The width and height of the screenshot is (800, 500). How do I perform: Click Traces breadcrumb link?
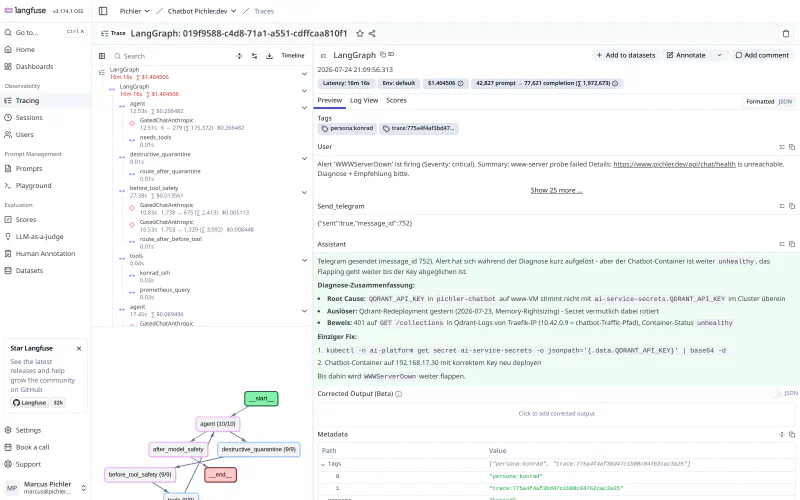264,11
